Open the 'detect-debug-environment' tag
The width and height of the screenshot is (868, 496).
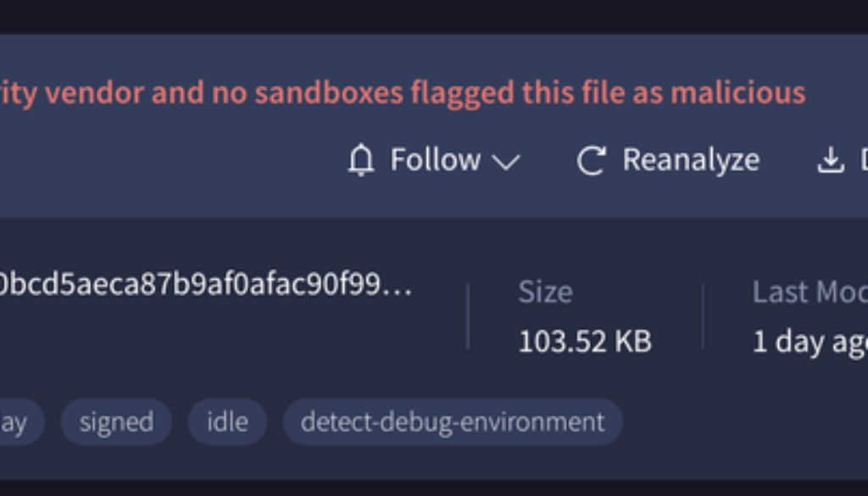pyautogui.click(x=453, y=421)
